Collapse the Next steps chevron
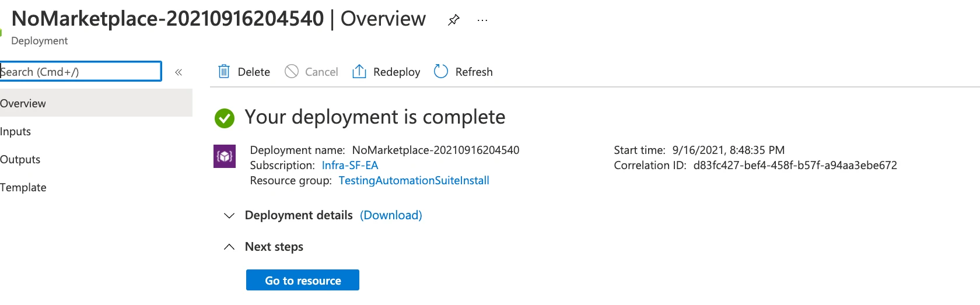Screen dimensions: 980x305 coord(229,247)
